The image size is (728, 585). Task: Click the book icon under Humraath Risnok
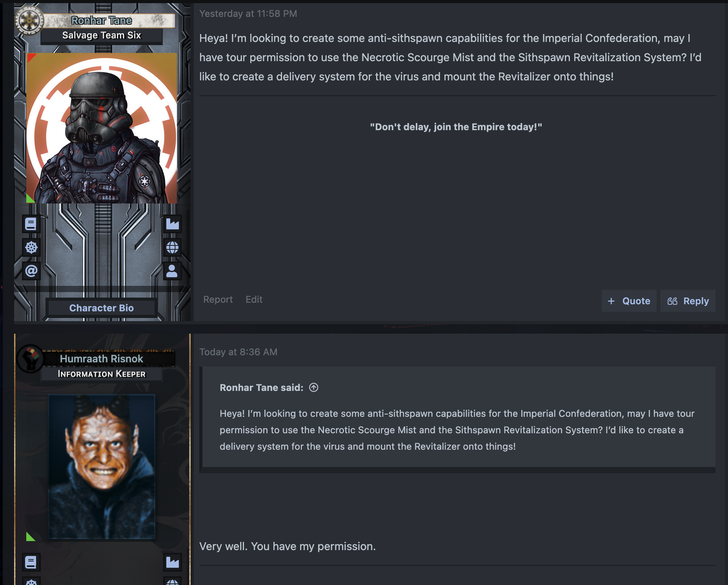click(31, 562)
